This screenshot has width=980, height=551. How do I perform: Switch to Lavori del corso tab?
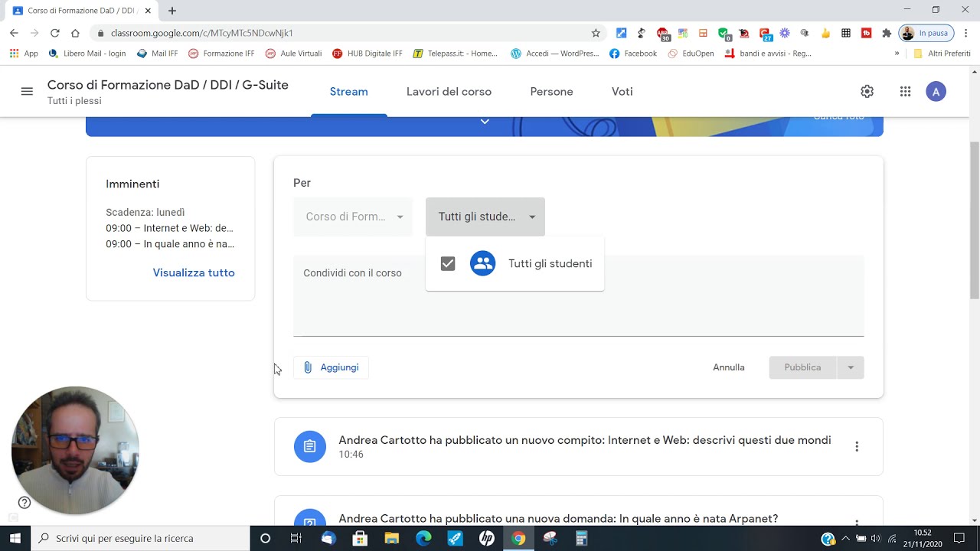click(x=449, y=92)
